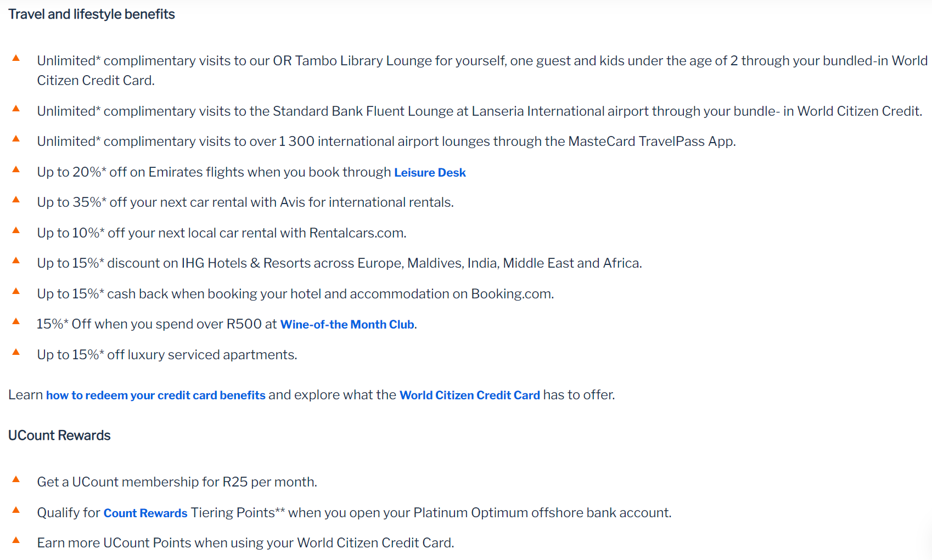Click the UCount Rewards heading
Screen dimensions: 932x560
click(59, 435)
